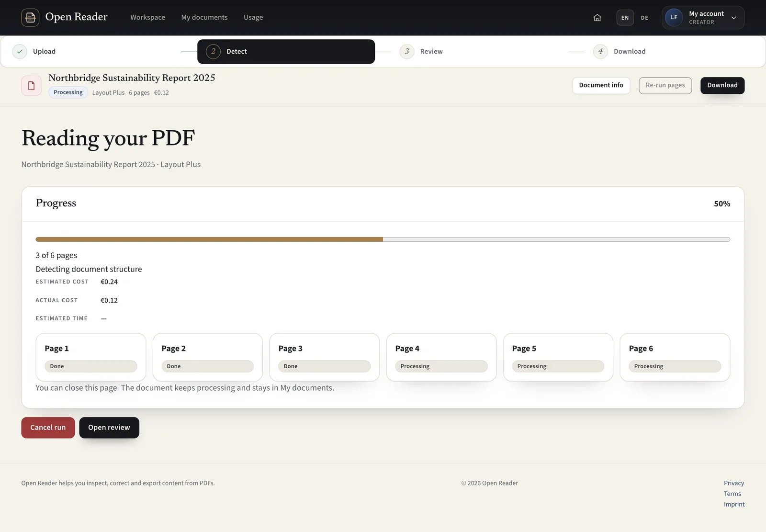Screen dimensions: 766x532
Task: Click the LF avatar circle
Action: pos(674,18)
